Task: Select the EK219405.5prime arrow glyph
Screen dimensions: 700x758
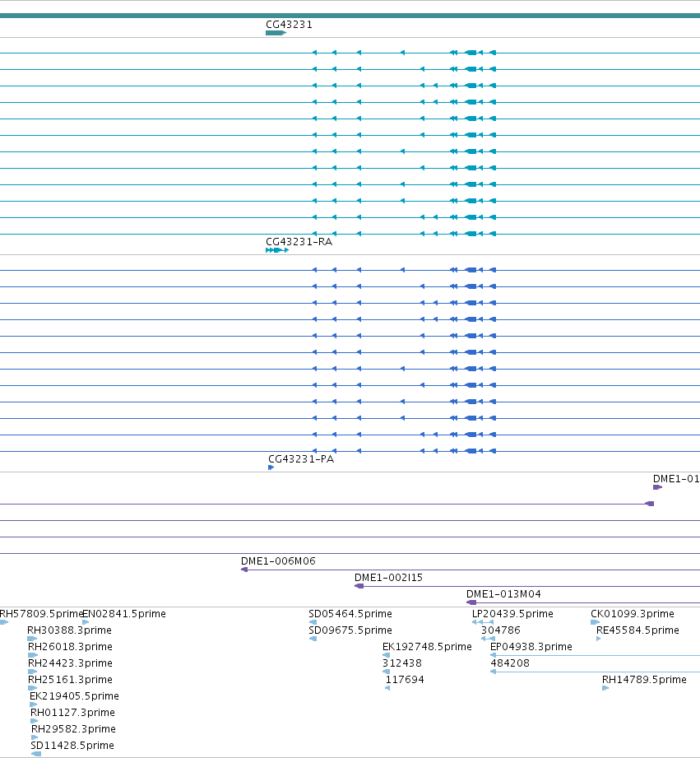Action: (34, 705)
